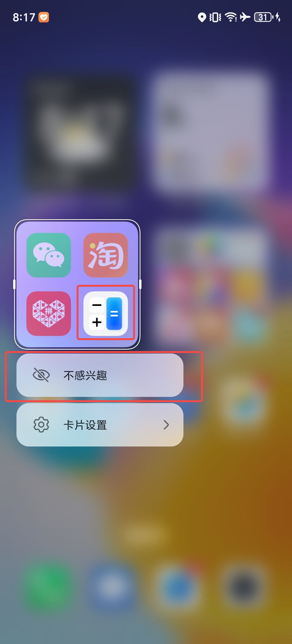This screenshot has height=644, width=292.
Task: Tap the vibrate mode status icon
Action: click(215, 17)
